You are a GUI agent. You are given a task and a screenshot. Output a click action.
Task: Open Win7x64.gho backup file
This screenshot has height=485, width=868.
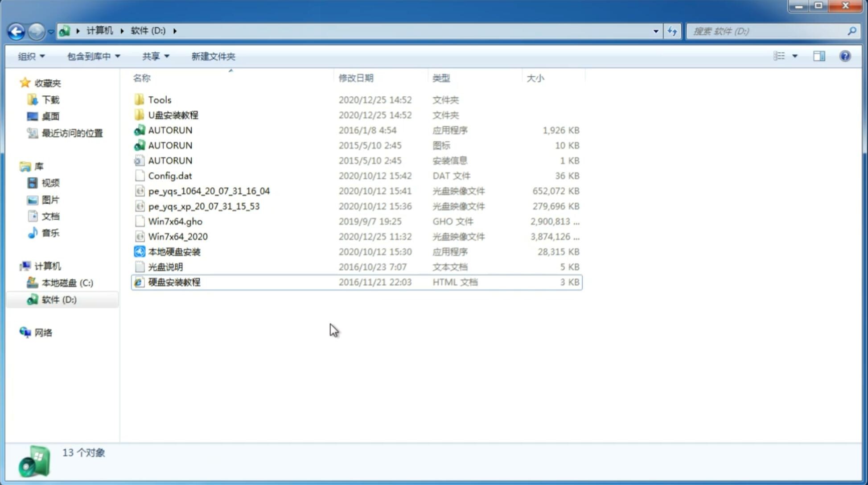tap(175, 221)
